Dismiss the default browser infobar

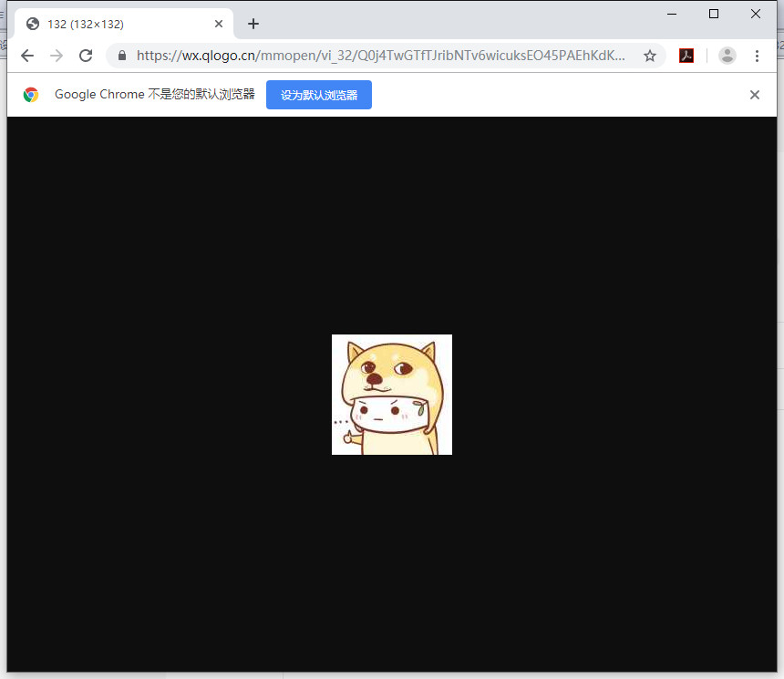click(755, 95)
